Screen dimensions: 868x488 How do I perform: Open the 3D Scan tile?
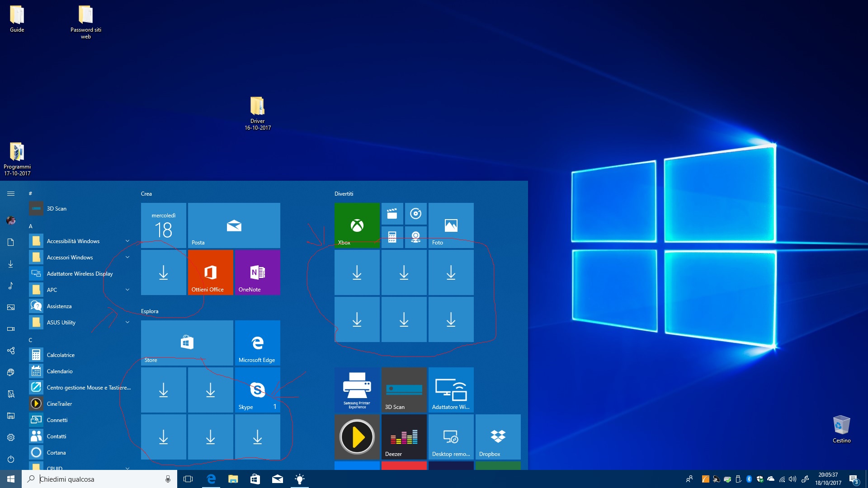[404, 390]
